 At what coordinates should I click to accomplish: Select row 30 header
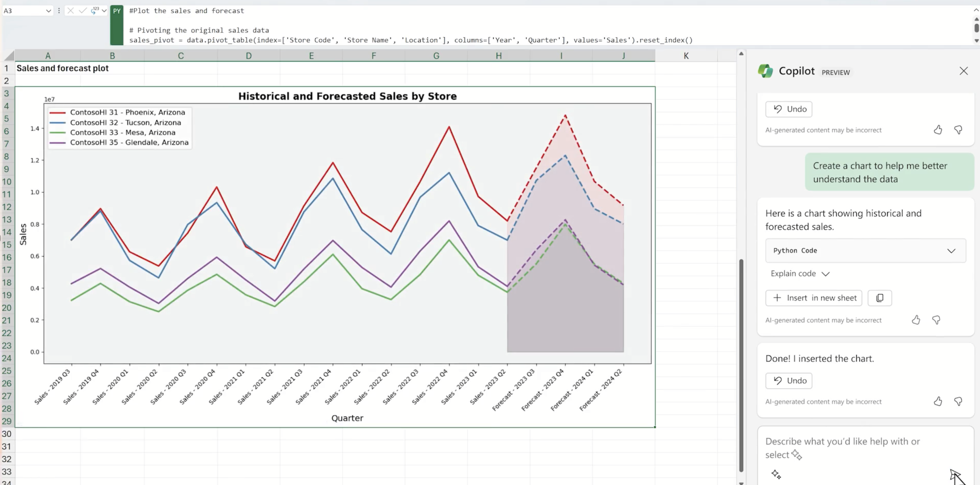(x=7, y=434)
